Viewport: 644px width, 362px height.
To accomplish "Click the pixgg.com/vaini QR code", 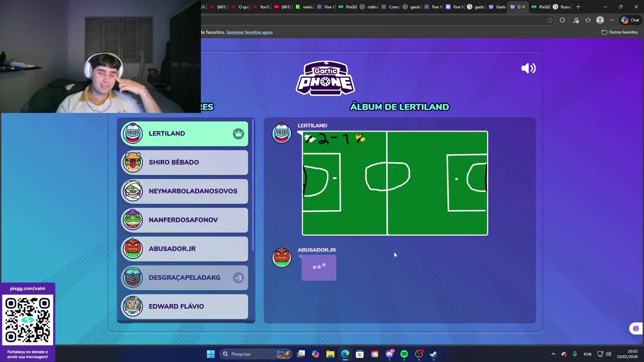I will click(x=28, y=321).
